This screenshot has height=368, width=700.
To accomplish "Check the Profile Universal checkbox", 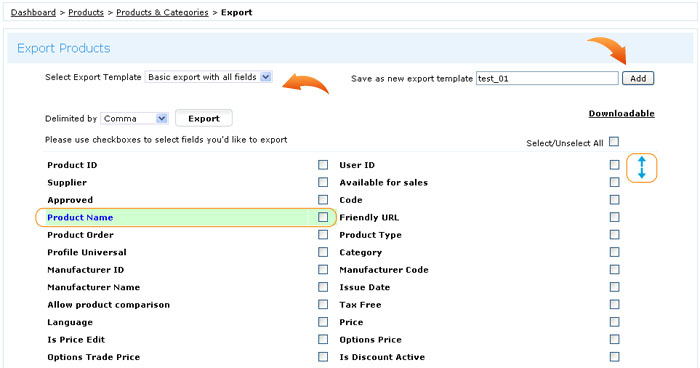I will pos(323,252).
